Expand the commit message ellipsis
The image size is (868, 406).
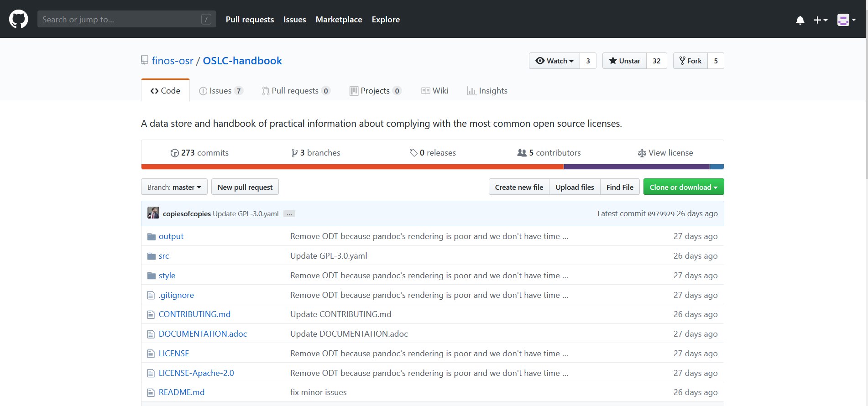pos(289,214)
